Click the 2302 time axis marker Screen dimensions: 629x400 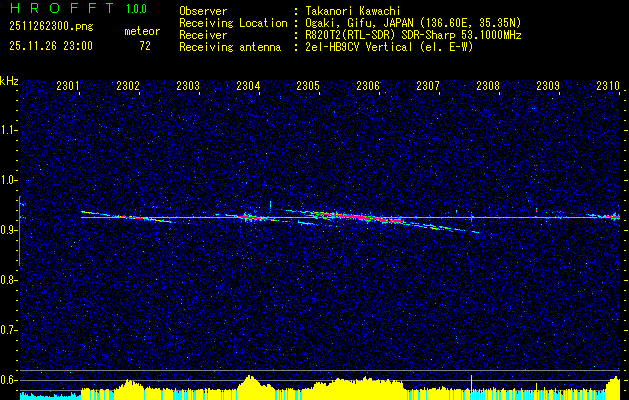click(x=128, y=85)
